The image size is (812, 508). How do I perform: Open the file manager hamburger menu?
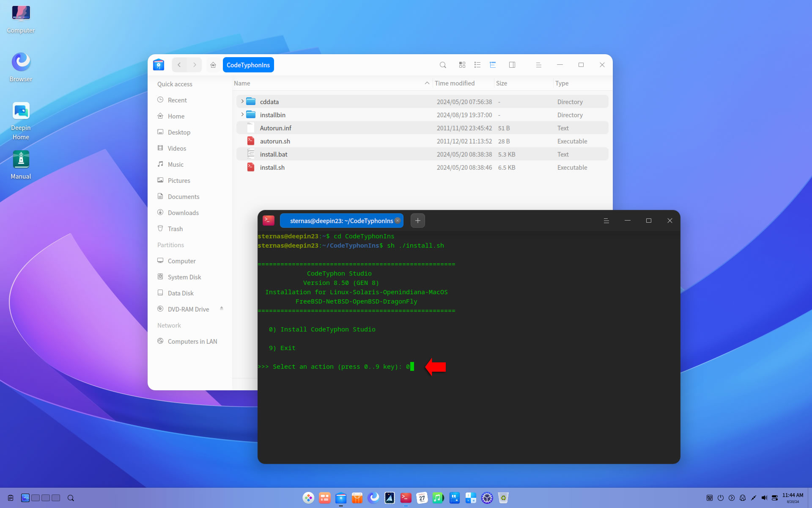point(539,65)
